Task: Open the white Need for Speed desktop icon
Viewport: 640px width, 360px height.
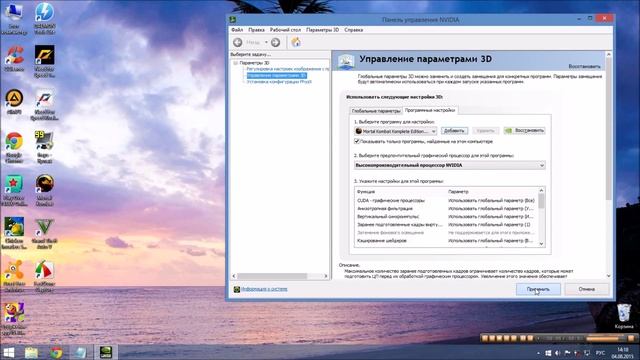Action: [44, 105]
